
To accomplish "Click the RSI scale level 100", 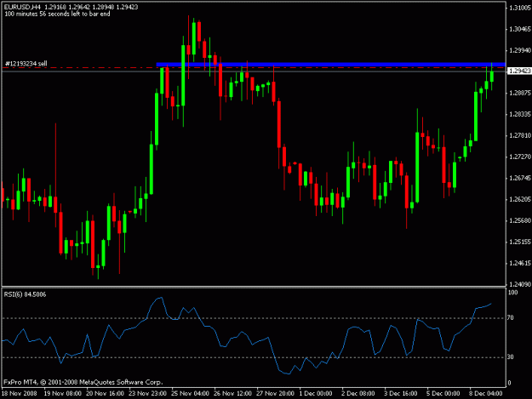I will 513,293.
